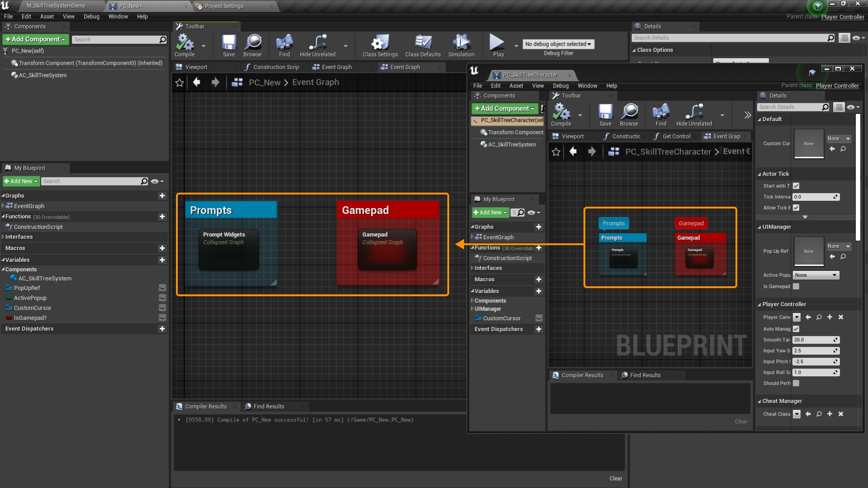
Task: Click the Search Details input field
Action: click(729, 38)
